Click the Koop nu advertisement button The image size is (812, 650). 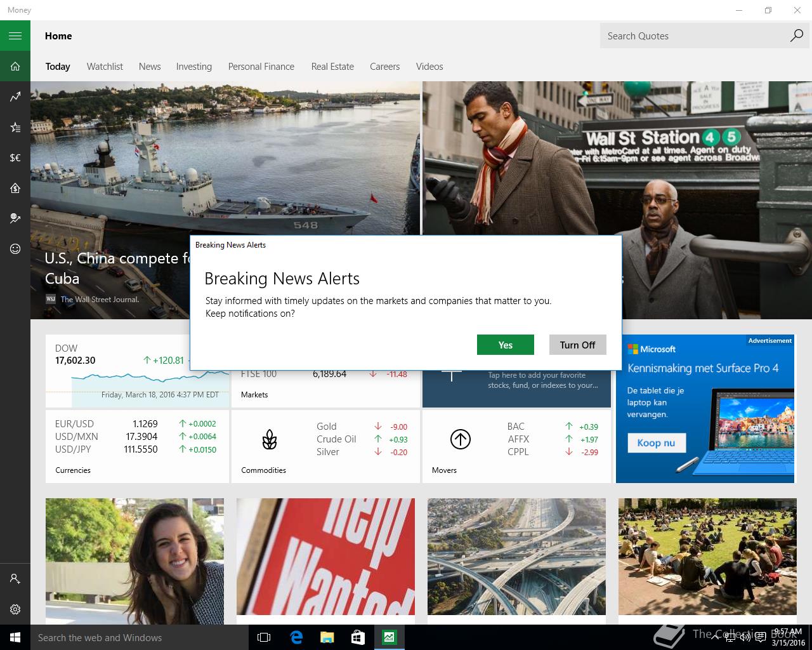(657, 442)
